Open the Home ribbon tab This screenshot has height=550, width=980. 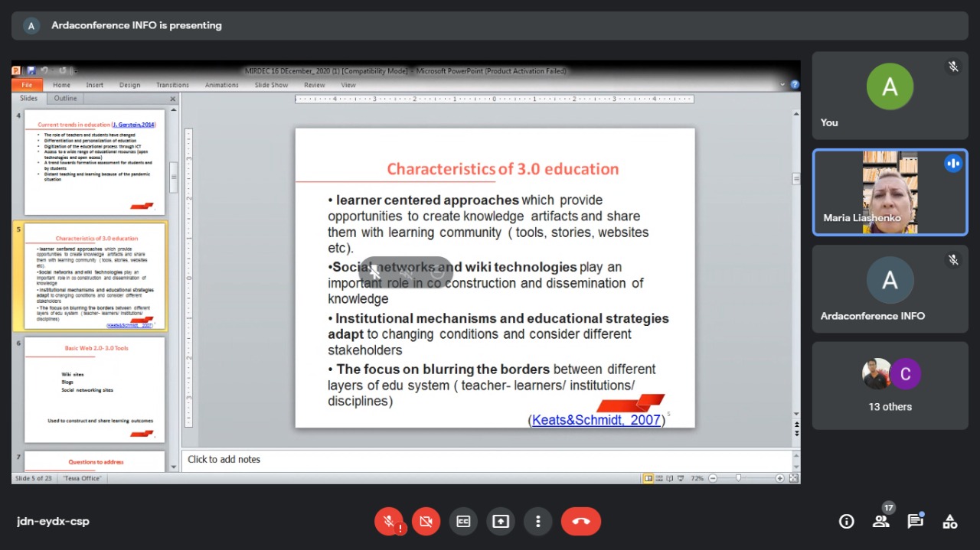61,85
